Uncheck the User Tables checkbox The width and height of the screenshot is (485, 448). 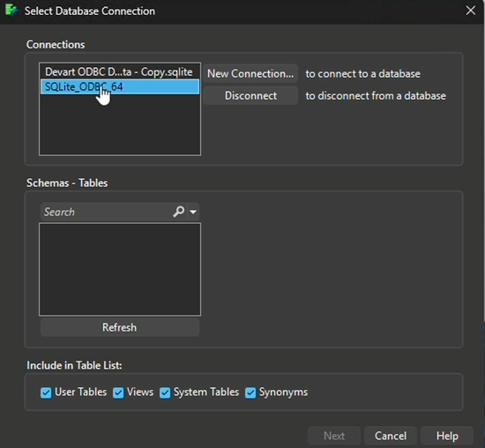point(46,392)
